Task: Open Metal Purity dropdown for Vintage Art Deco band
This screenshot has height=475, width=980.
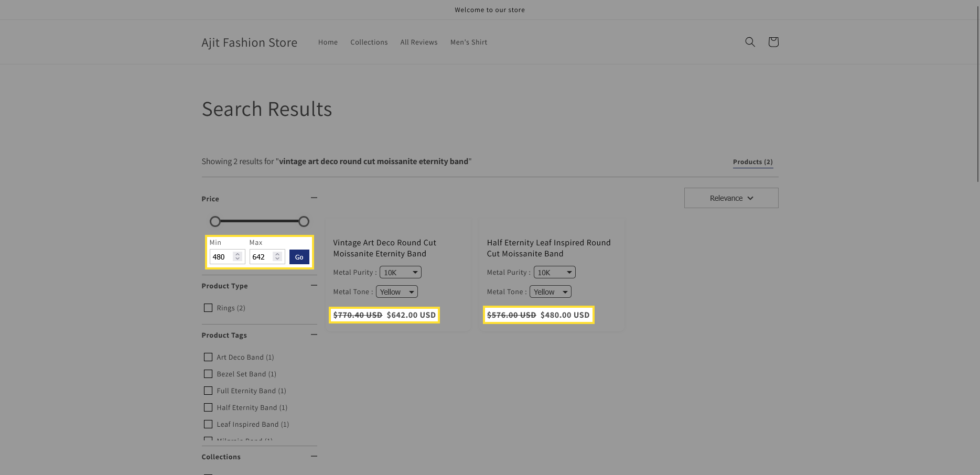Action: coord(400,273)
